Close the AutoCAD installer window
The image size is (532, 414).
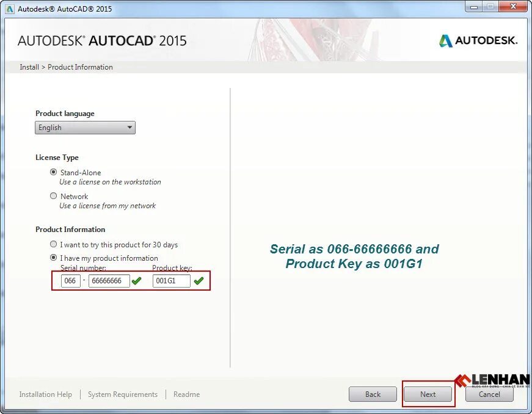coord(513,7)
